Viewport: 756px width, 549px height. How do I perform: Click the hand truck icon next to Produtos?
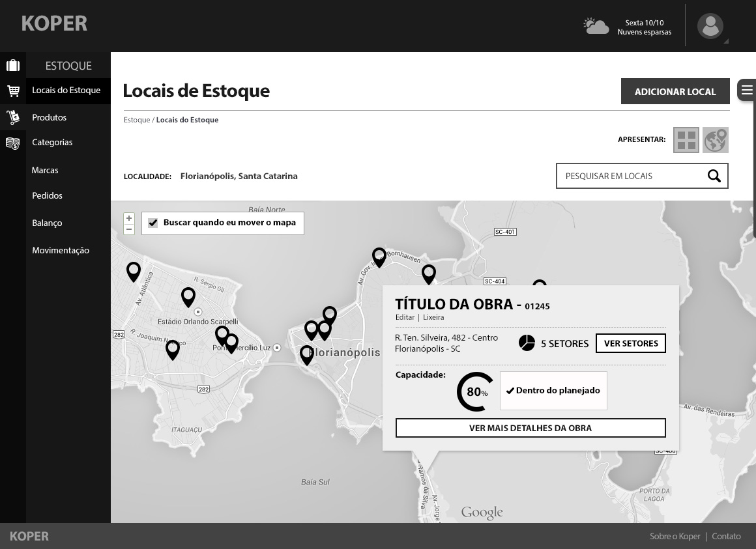13,117
